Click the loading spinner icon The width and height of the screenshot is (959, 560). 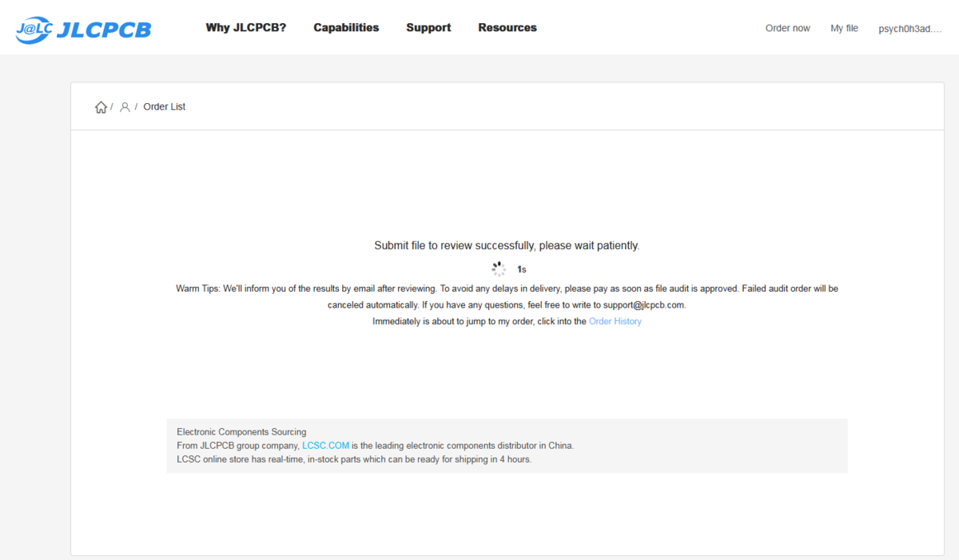[499, 269]
